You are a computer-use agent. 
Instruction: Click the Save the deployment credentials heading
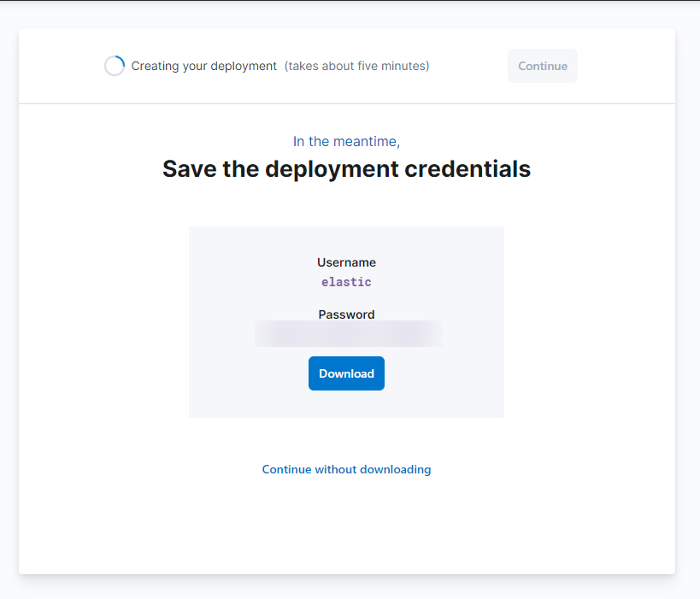tap(346, 169)
